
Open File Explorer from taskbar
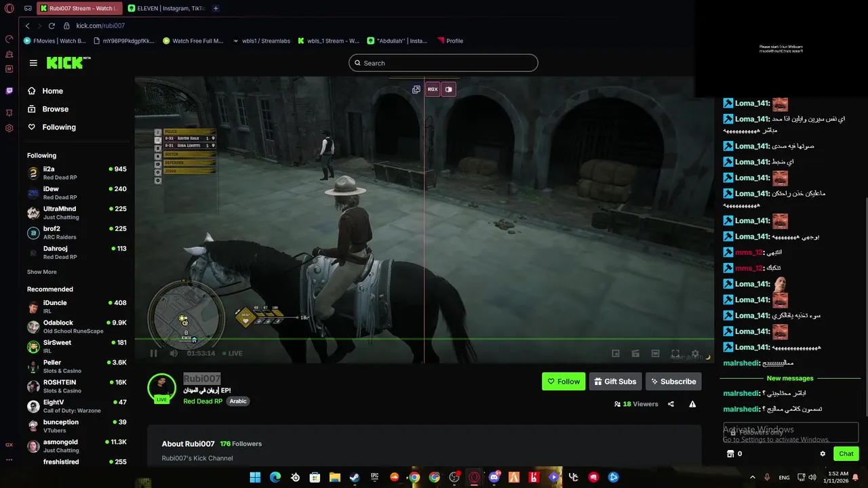[335, 477]
